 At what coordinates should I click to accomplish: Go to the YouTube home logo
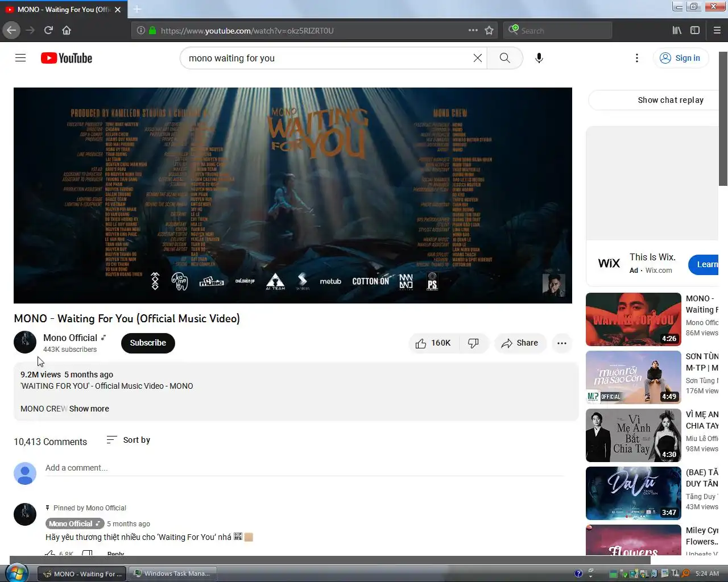pos(67,58)
